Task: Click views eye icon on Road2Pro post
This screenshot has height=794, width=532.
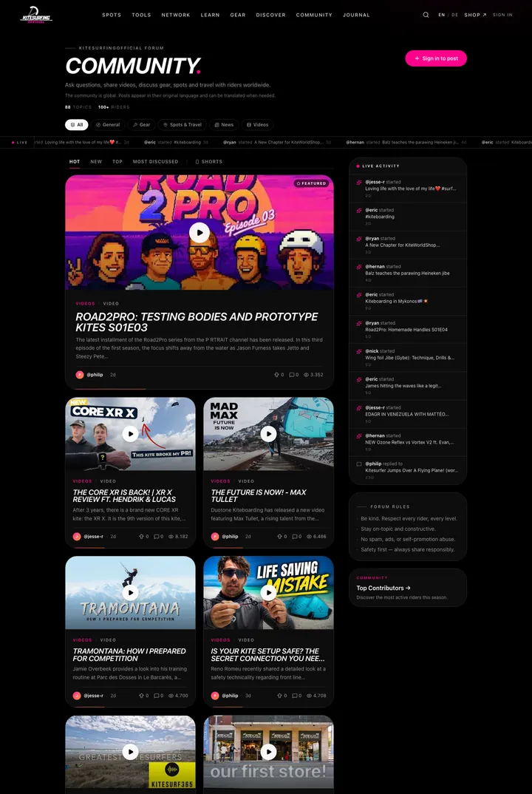Action: pyautogui.click(x=306, y=375)
